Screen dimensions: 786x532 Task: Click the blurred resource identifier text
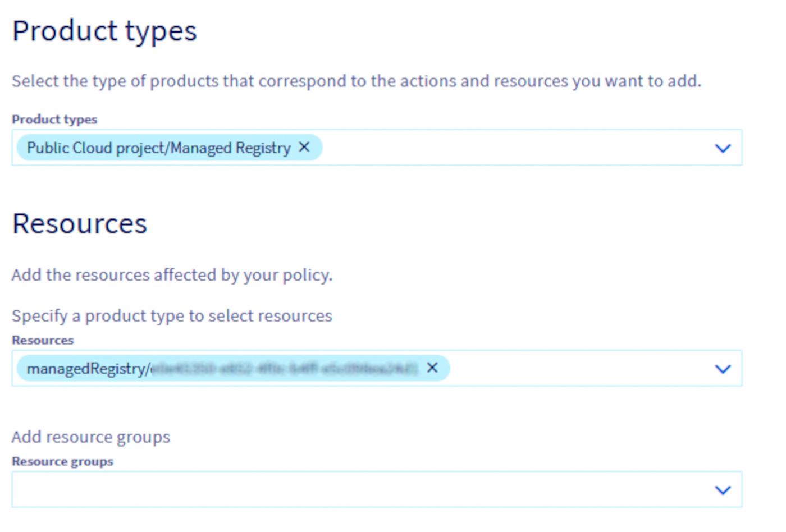click(286, 368)
